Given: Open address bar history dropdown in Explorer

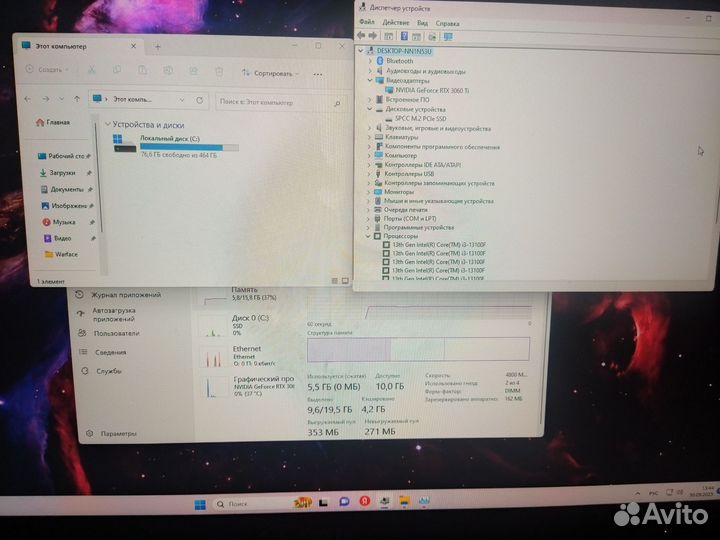Looking at the screenshot, I should 182,100.
